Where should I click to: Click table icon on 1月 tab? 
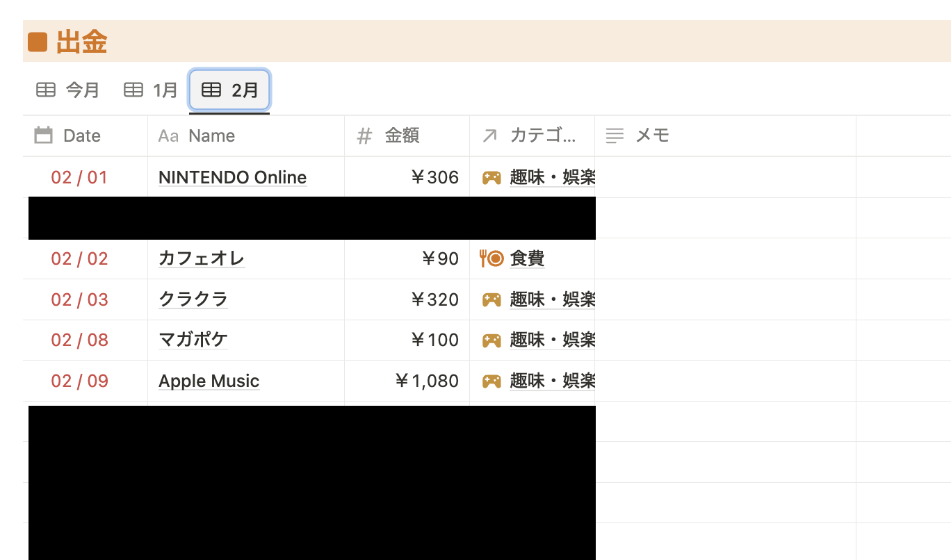tap(133, 90)
